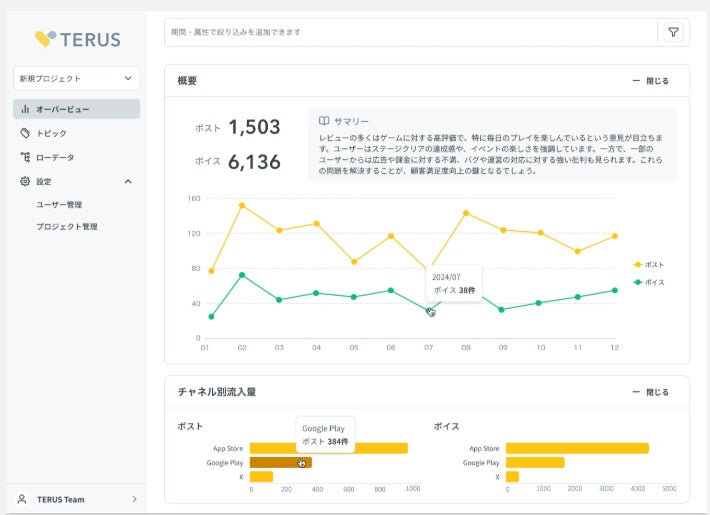Viewport: 710px width, 515px height.
Task: Click the トピック tag icon
Action: tap(25, 133)
